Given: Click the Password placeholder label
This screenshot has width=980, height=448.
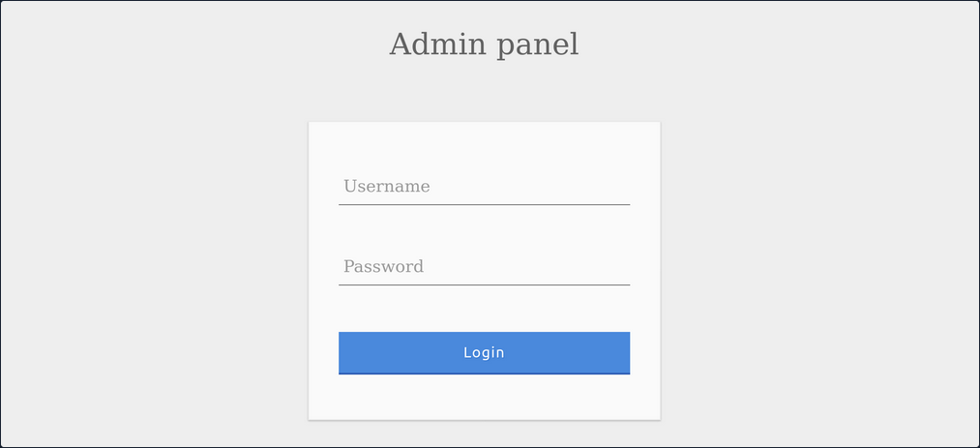Looking at the screenshot, I should 383,266.
